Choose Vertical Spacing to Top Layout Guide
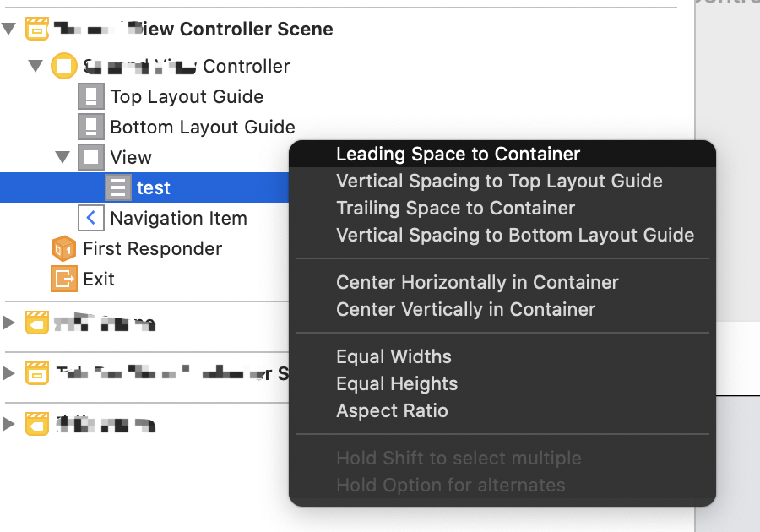 [499, 182]
